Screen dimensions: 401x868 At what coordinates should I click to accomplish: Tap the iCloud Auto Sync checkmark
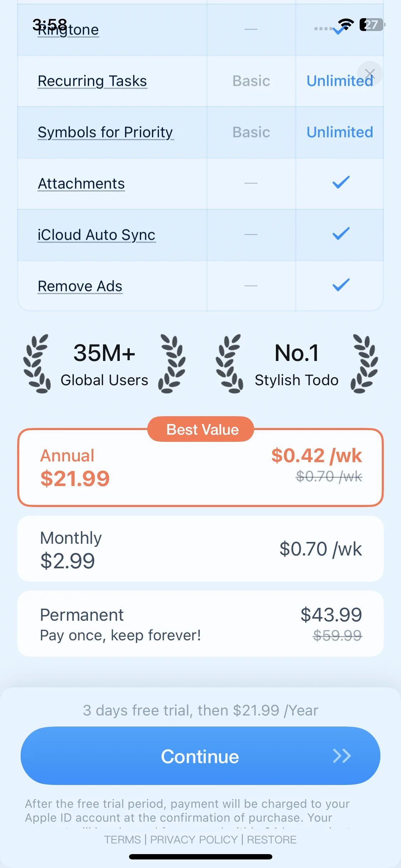coord(341,234)
